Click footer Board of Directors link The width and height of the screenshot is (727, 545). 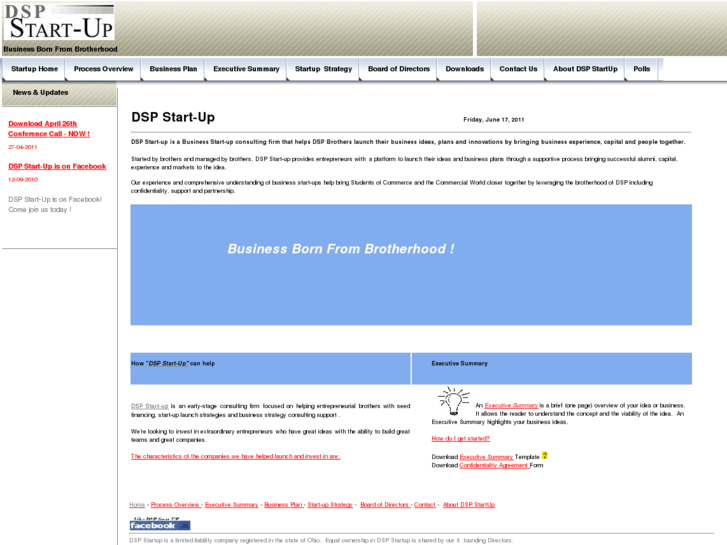(x=384, y=505)
